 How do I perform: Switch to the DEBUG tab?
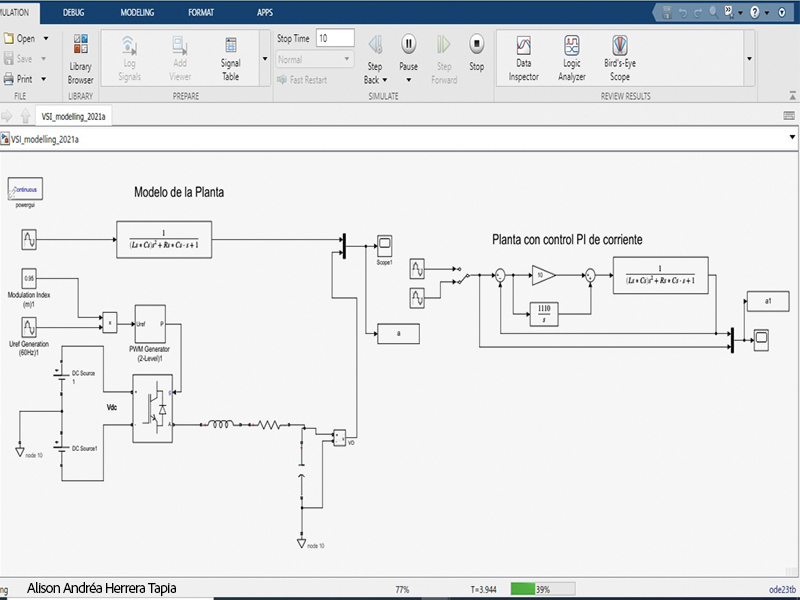pyautogui.click(x=73, y=12)
